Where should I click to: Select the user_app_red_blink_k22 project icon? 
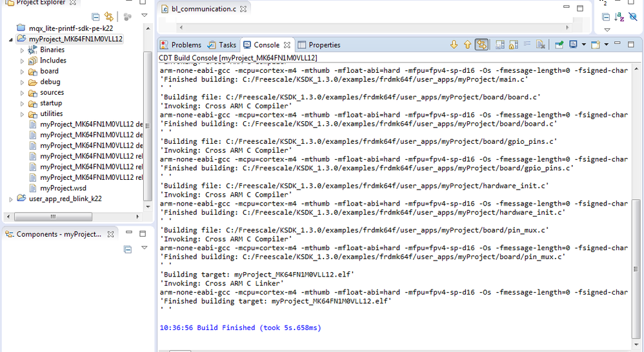pyautogui.click(x=21, y=198)
